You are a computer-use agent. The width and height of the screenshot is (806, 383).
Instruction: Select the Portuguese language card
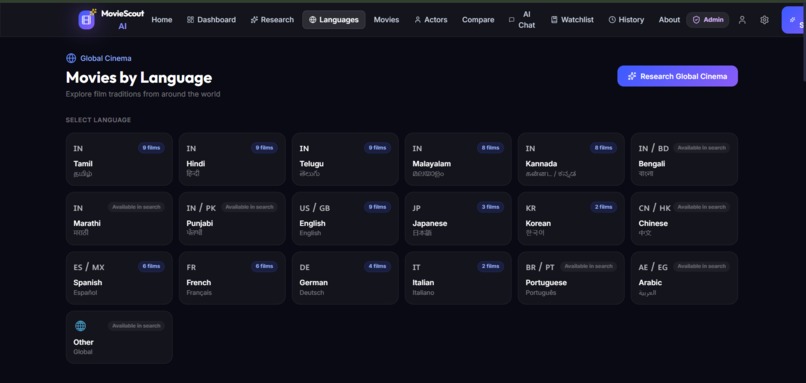coord(571,278)
